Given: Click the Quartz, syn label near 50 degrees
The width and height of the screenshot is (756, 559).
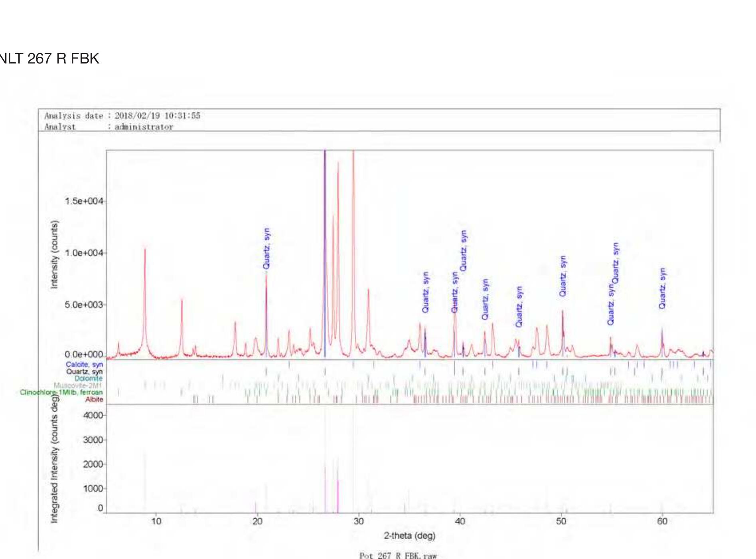Looking at the screenshot, I should point(563,276).
